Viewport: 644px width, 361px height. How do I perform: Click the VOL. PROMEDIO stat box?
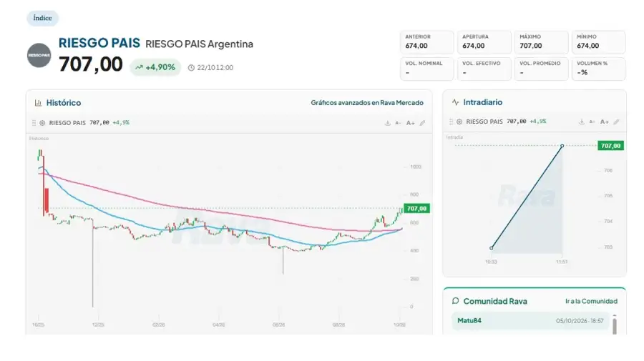(x=542, y=69)
